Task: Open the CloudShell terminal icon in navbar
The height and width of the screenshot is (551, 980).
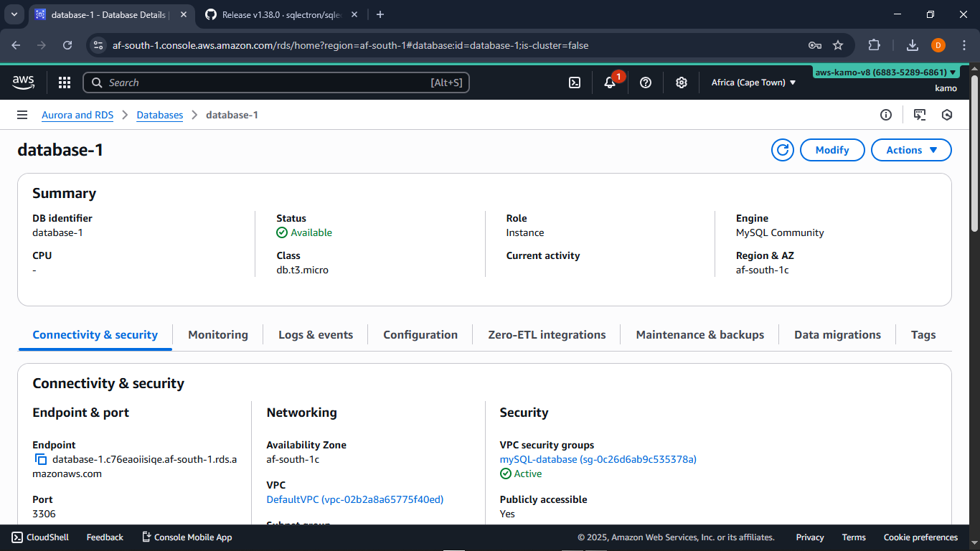Action: (x=574, y=83)
